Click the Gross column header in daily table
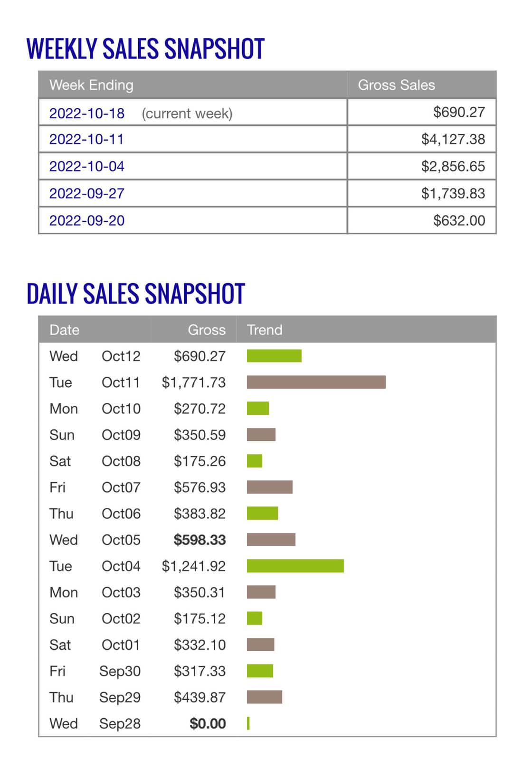532x760 pixels. (x=207, y=330)
